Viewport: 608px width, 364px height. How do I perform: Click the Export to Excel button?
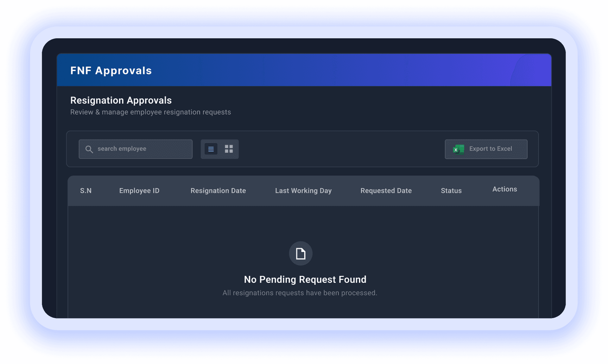486,149
